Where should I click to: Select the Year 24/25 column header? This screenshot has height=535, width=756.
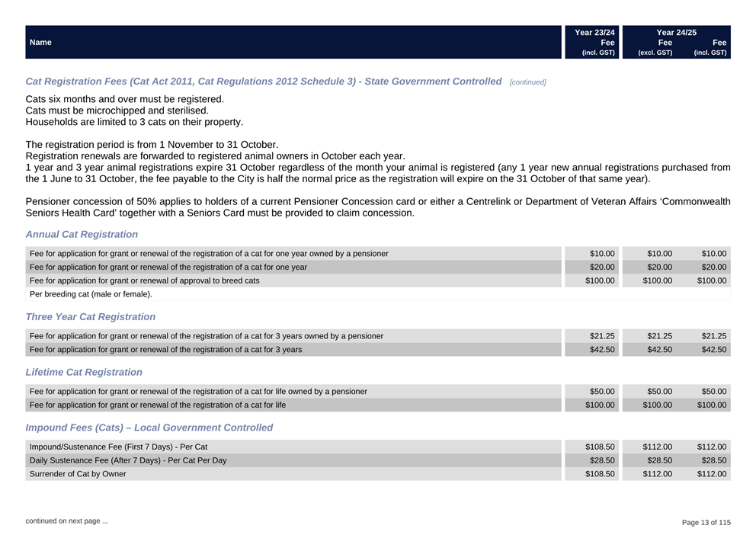click(676, 33)
